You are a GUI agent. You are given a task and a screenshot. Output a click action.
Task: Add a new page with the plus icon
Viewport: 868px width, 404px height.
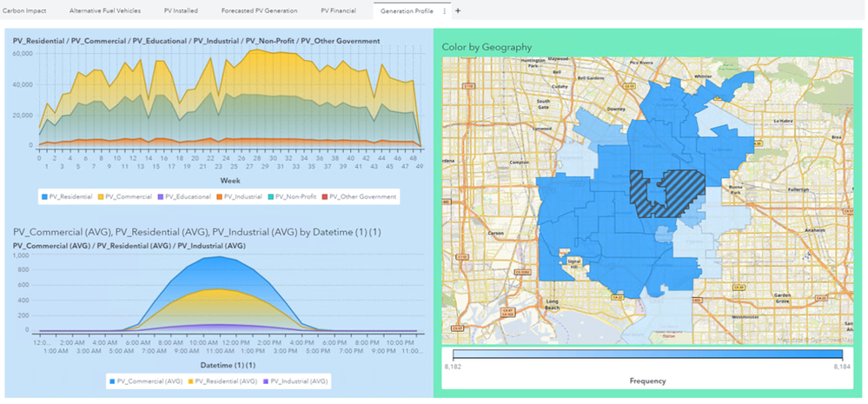coord(457,10)
